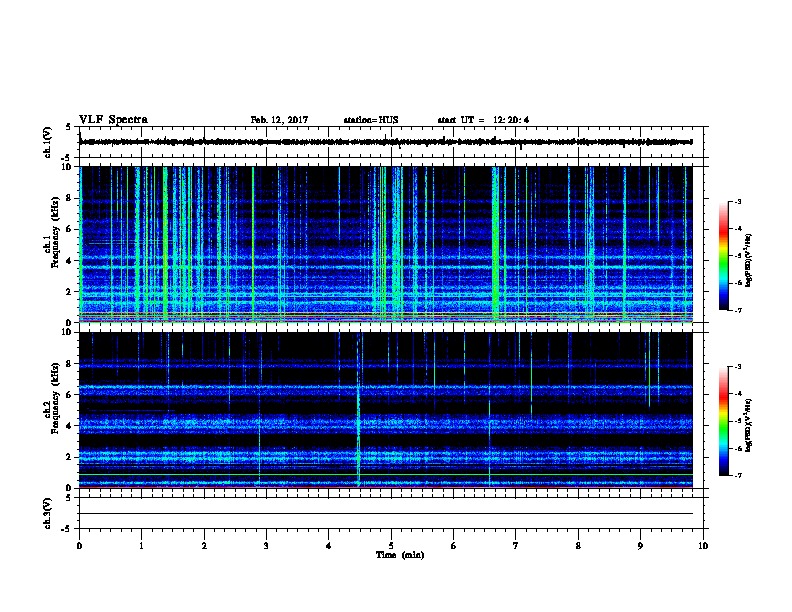Screen dimensions: 792x612
Task: Click the vertical streak near 4.5 min in ch.2
Action: coord(359,410)
